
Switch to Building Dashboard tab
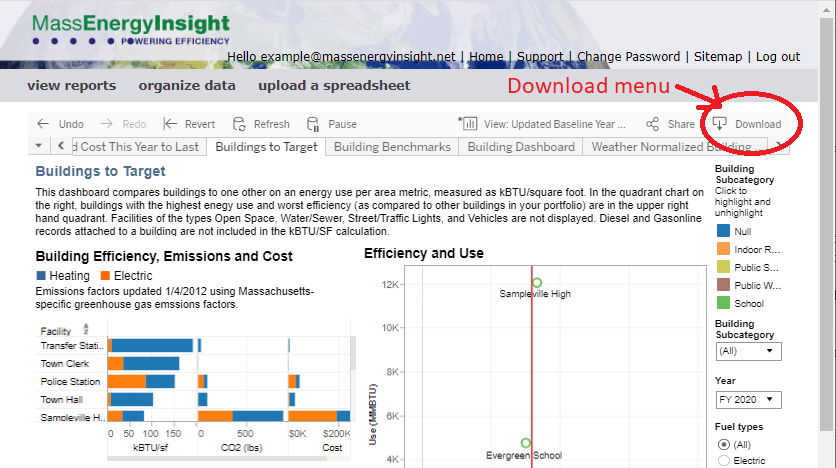[x=521, y=147]
